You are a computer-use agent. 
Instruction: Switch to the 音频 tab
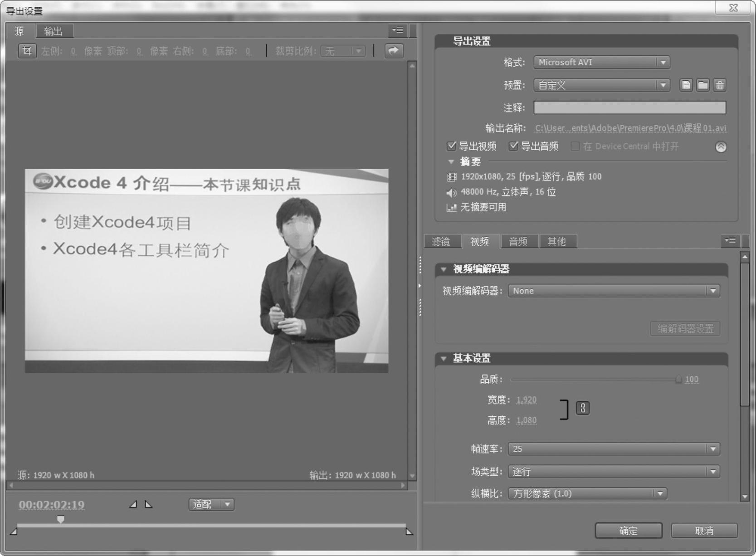518,242
